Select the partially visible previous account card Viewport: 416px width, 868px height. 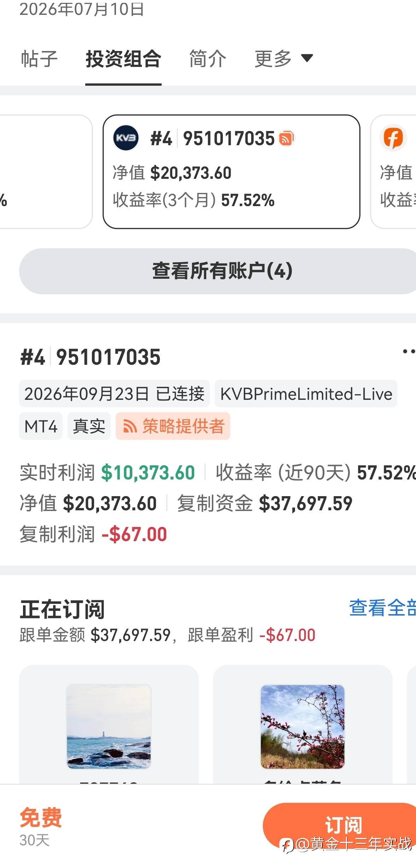click(46, 171)
